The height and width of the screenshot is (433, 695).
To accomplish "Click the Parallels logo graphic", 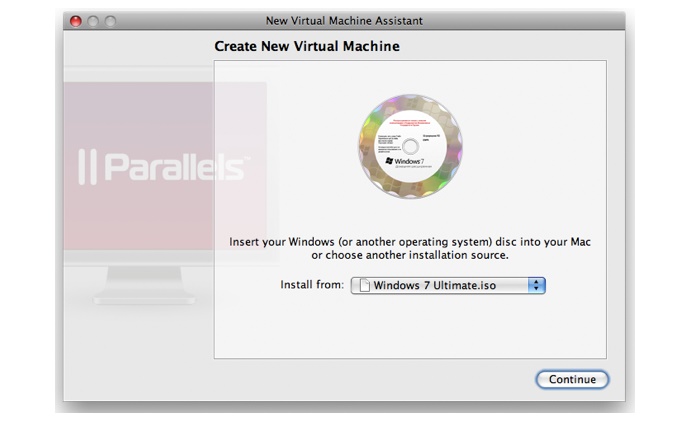I will (164, 167).
